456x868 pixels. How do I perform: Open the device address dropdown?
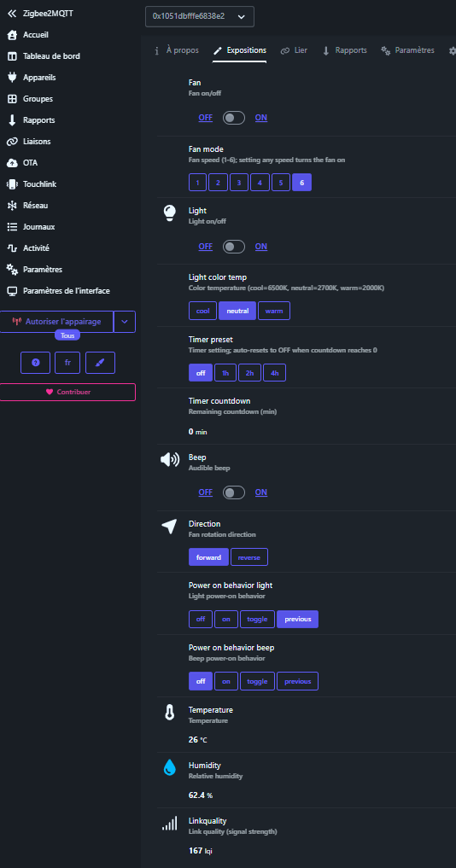tap(200, 16)
